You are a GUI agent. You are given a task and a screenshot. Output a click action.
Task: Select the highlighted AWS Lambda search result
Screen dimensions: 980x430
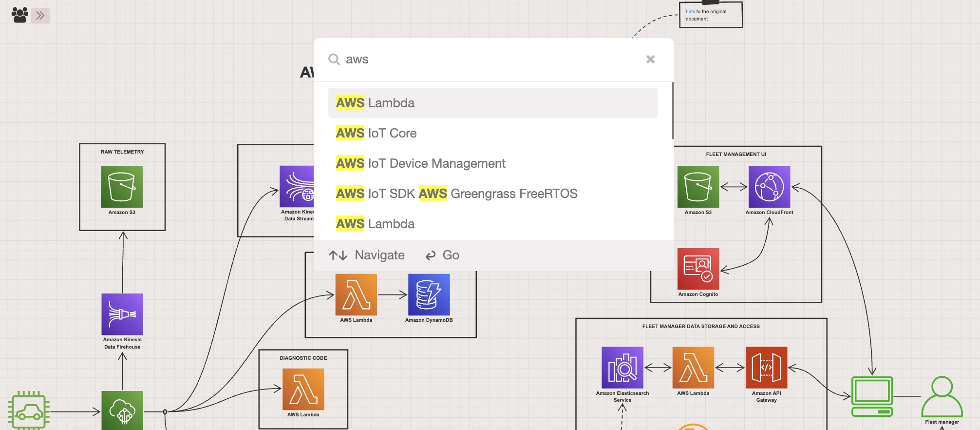click(492, 103)
